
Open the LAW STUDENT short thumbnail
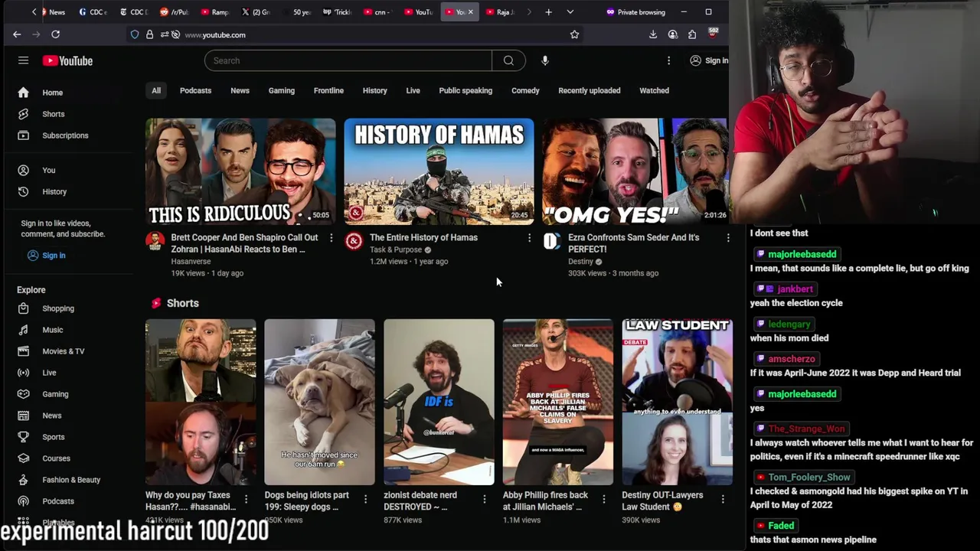tap(677, 402)
